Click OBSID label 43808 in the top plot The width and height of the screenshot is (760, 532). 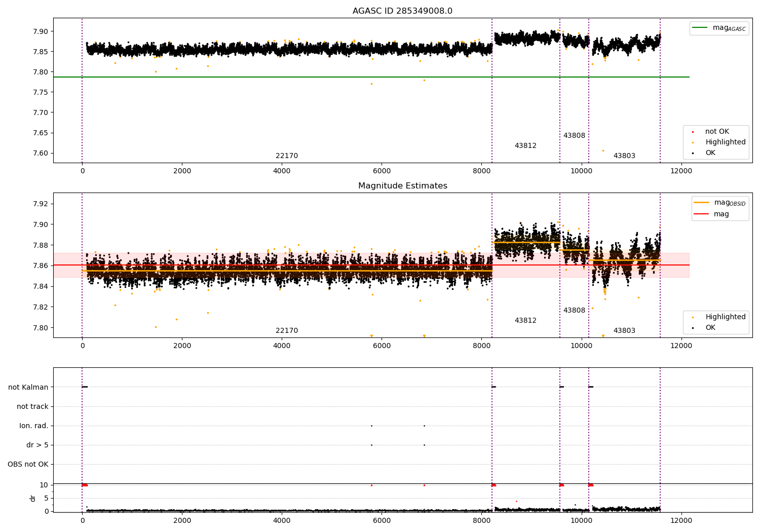coord(574,136)
